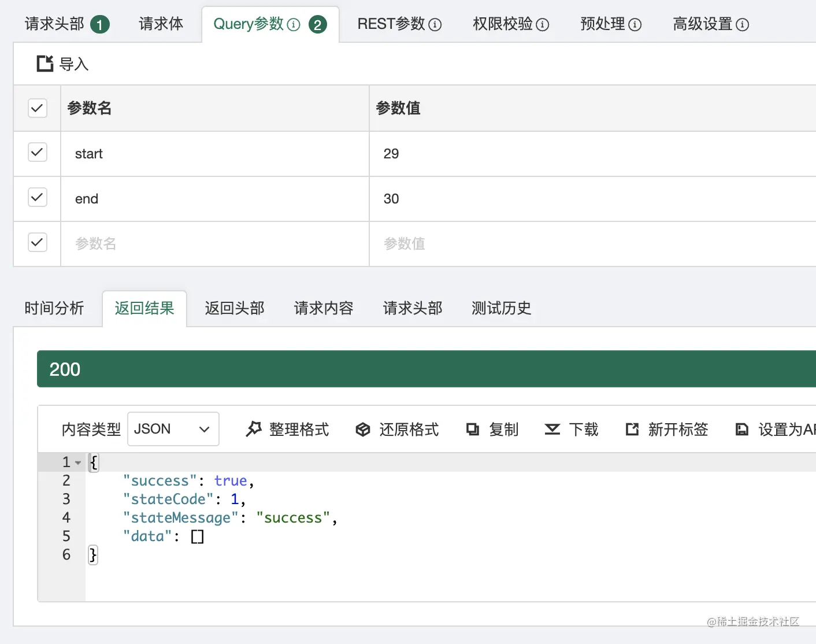Click the 参数名 column header
Viewport: 816px width, 644px height.
click(90, 108)
